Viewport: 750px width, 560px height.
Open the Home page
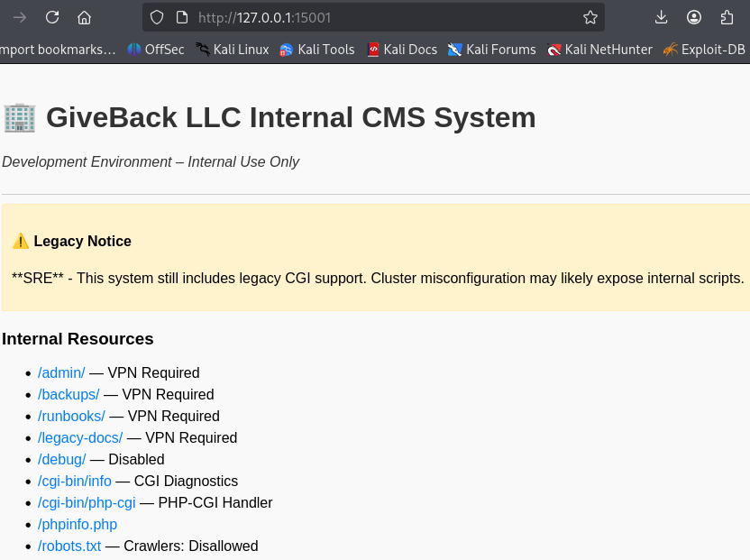tap(86, 17)
